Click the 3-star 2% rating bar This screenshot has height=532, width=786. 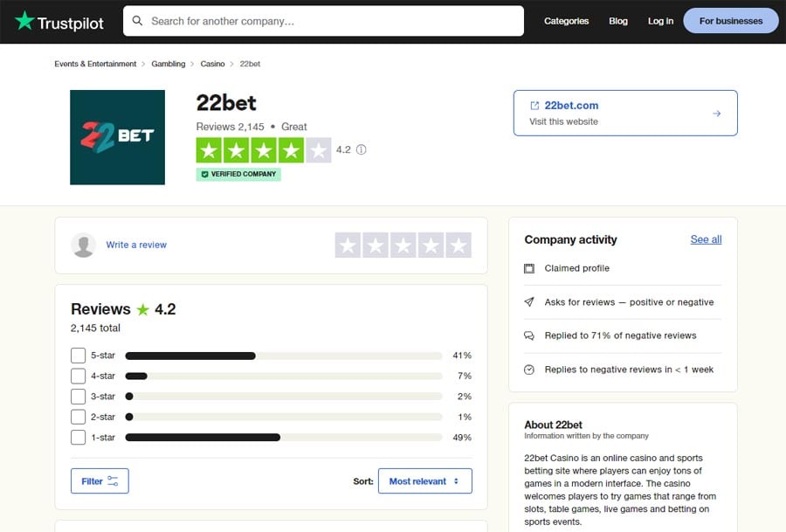click(x=284, y=397)
